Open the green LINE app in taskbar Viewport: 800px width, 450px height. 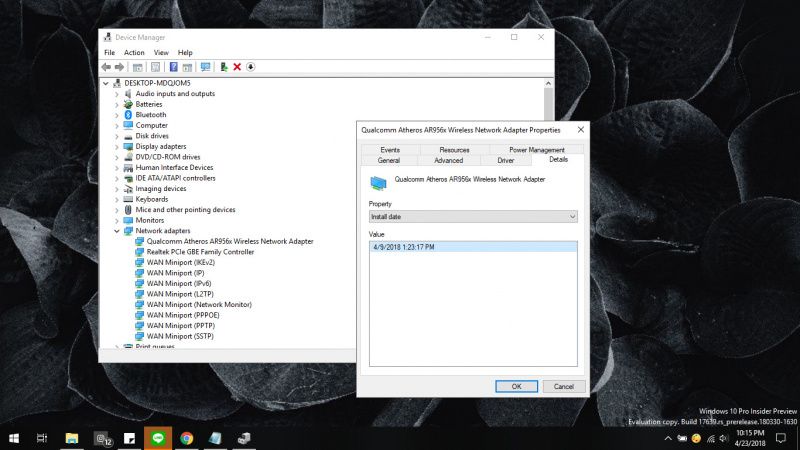158,438
